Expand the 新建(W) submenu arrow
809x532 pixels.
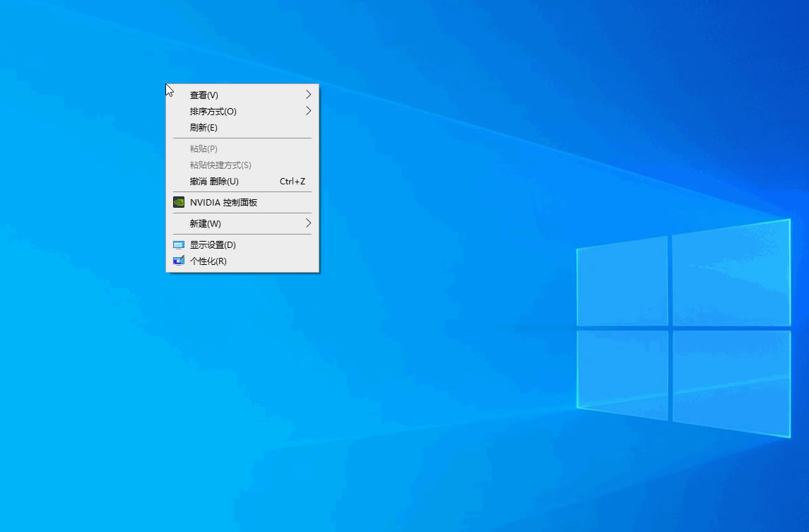point(308,223)
